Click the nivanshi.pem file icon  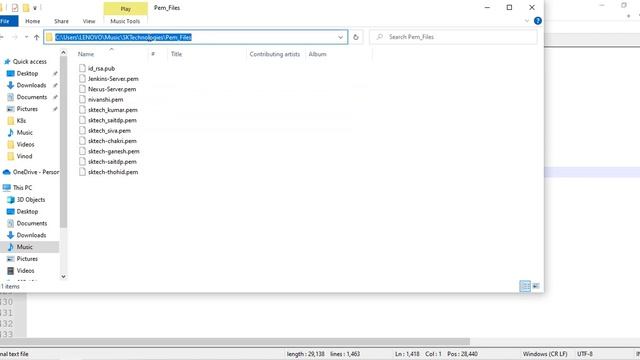pyautogui.click(x=82, y=99)
